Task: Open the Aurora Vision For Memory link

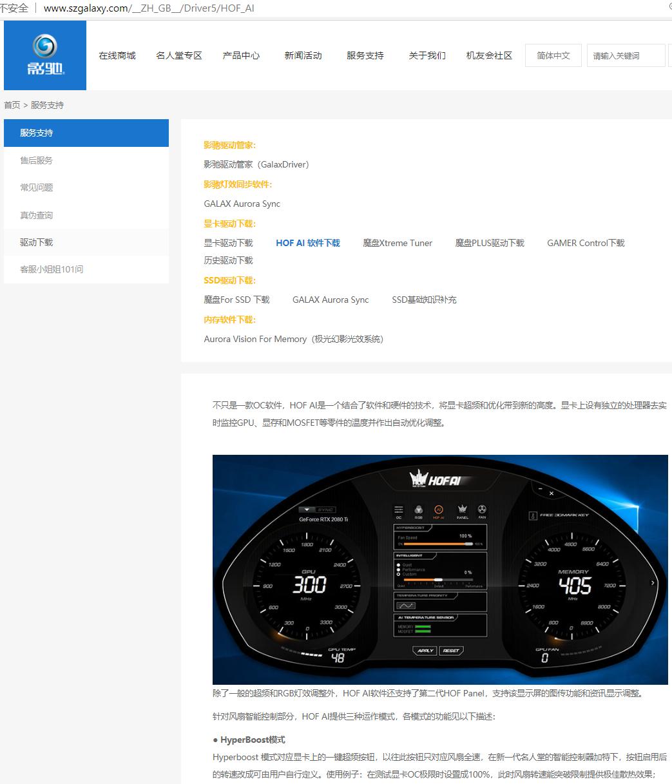Action: tap(293, 339)
